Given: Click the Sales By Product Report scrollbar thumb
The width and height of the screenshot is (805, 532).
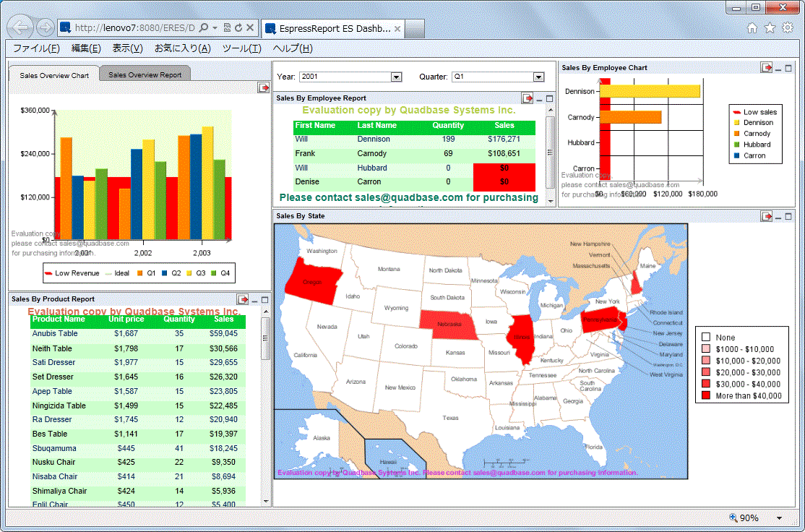Looking at the screenshot, I should (265, 338).
